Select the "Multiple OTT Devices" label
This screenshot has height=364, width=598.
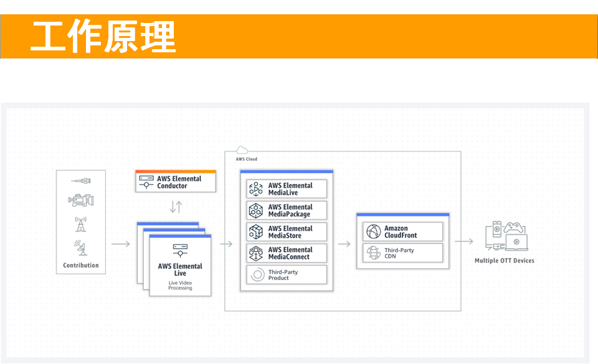click(x=504, y=261)
